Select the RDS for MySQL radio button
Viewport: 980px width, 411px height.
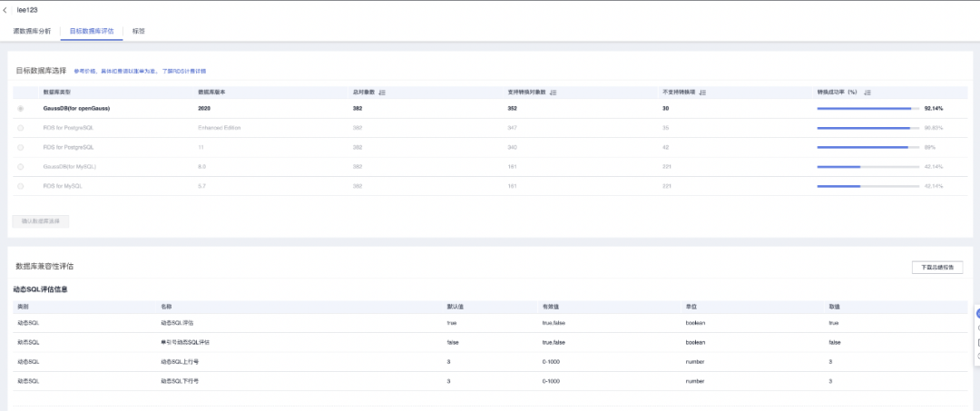(x=21, y=186)
